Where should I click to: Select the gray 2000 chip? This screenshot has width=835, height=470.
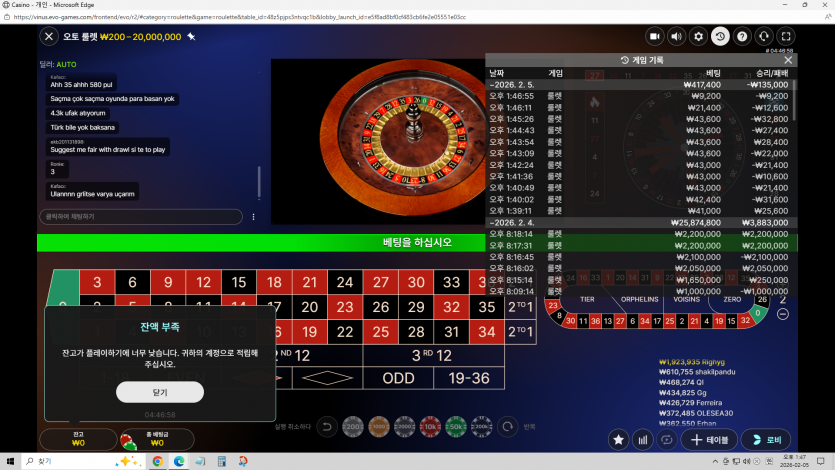click(x=404, y=426)
